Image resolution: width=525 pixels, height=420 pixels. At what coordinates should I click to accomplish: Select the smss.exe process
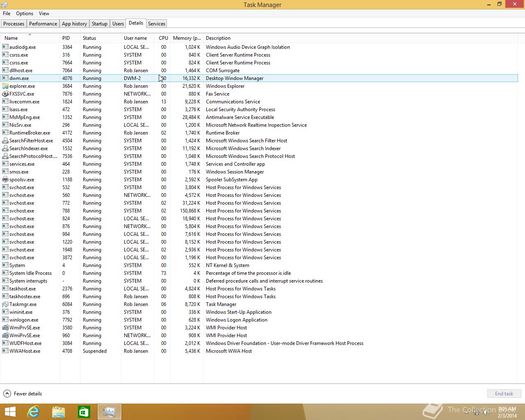259,172
